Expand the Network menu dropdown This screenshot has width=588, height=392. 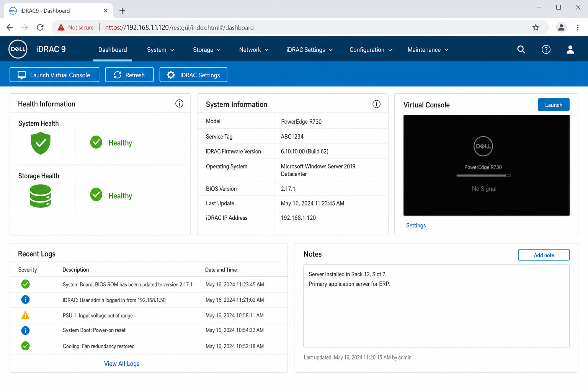click(x=254, y=50)
